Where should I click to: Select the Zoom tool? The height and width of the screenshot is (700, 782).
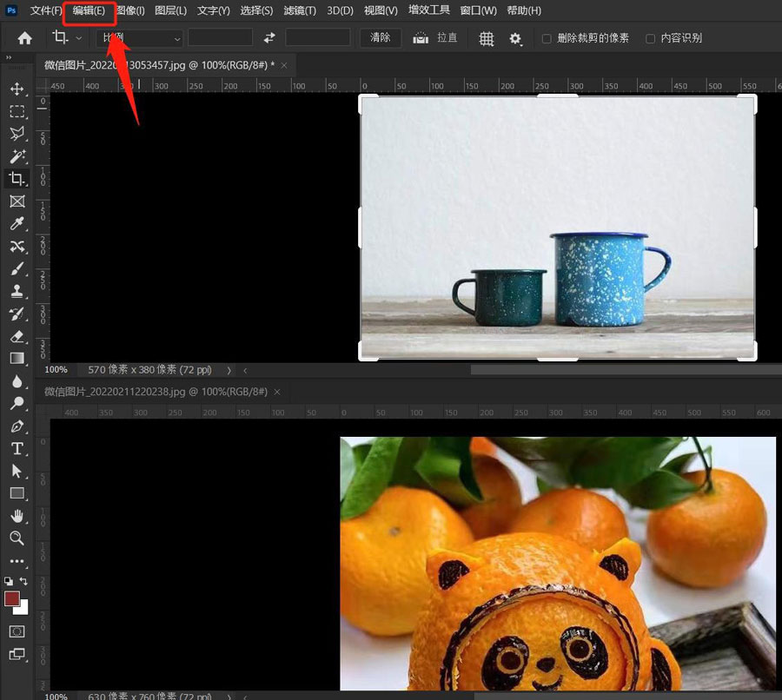[x=17, y=538]
